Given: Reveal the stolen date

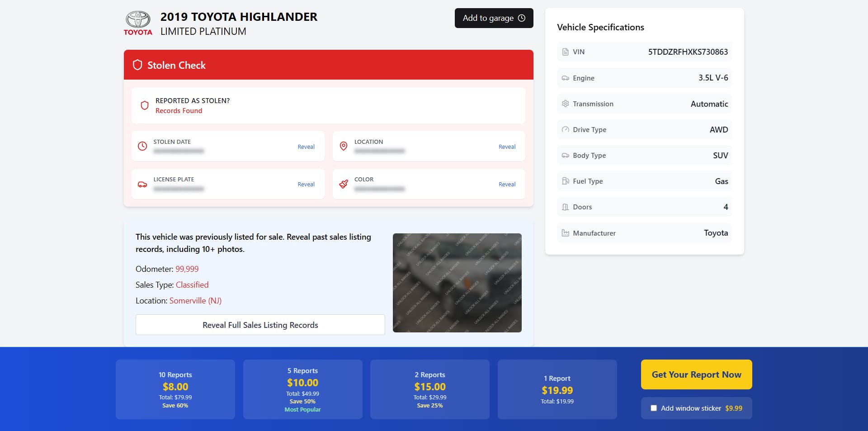Looking at the screenshot, I should (x=306, y=147).
